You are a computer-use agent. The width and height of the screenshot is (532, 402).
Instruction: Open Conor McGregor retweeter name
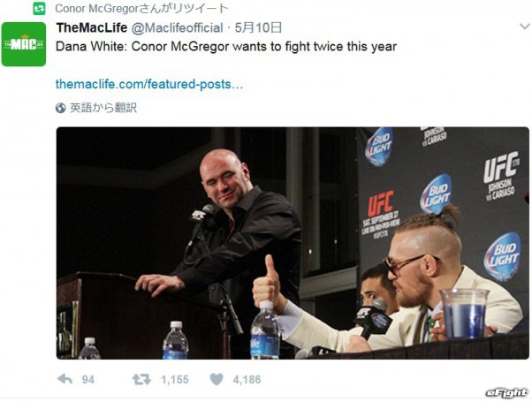tap(96, 9)
